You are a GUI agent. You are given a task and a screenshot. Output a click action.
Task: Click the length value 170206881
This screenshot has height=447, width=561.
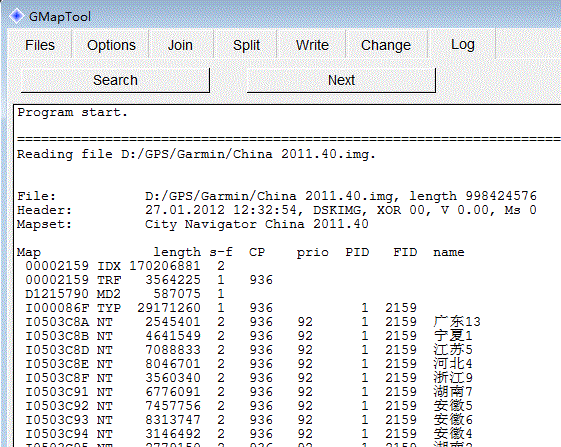[x=165, y=266]
